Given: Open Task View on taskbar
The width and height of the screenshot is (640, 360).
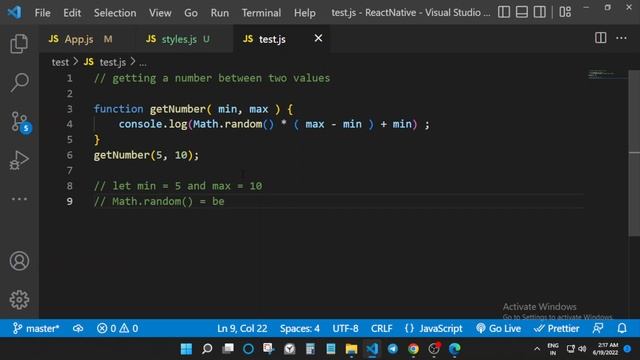Looking at the screenshot, I should (228, 349).
